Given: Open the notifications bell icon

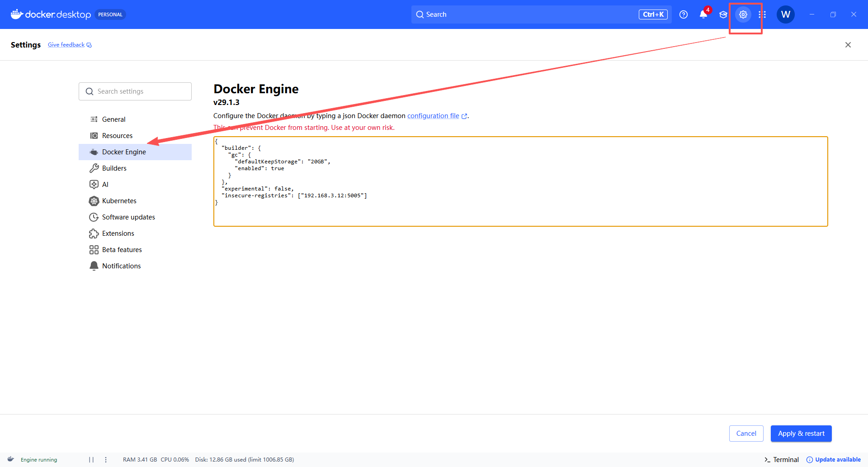Looking at the screenshot, I should pos(703,14).
